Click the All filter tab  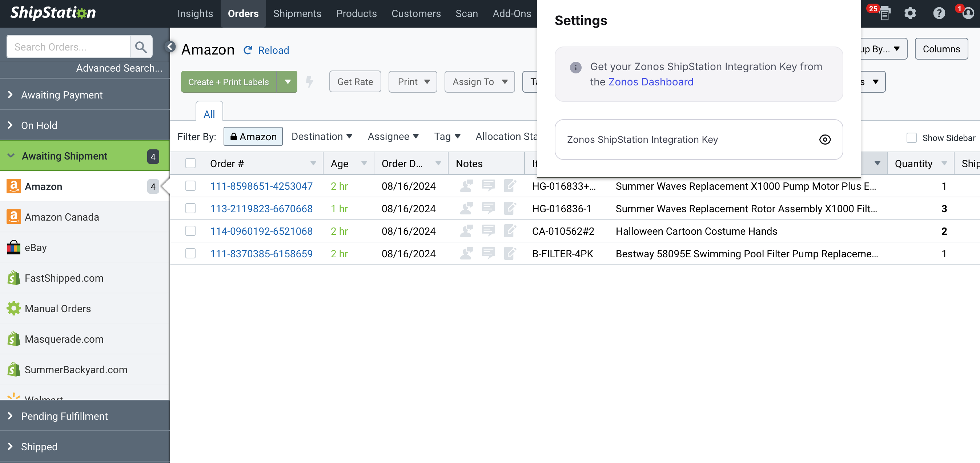pos(209,113)
